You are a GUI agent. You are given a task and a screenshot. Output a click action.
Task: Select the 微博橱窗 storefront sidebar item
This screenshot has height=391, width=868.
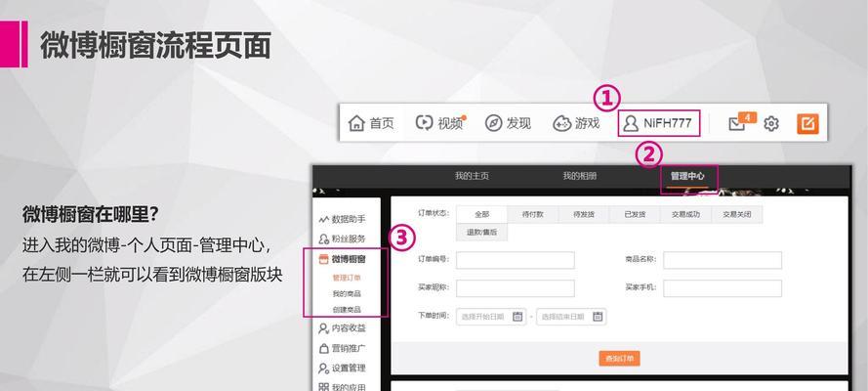tap(343, 259)
